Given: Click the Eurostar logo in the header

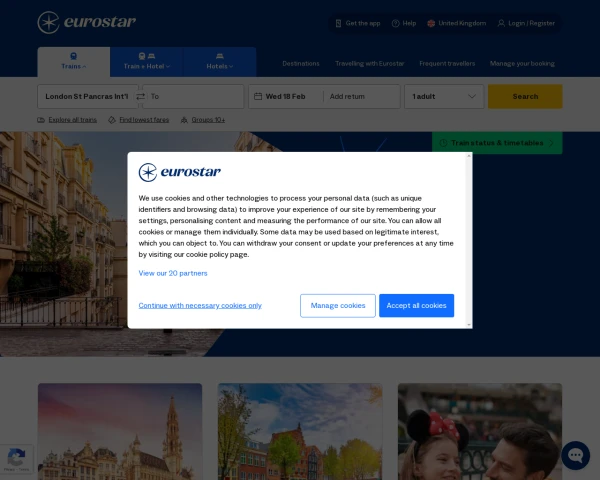Looking at the screenshot, I should click(86, 23).
